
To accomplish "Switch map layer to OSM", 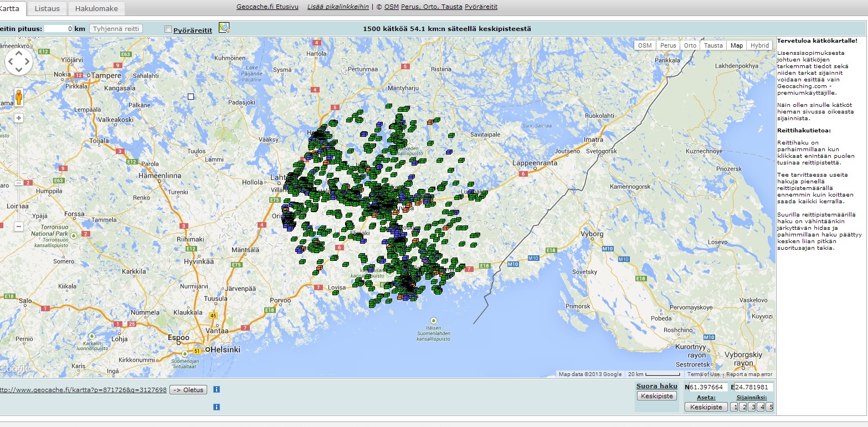I will 645,45.
